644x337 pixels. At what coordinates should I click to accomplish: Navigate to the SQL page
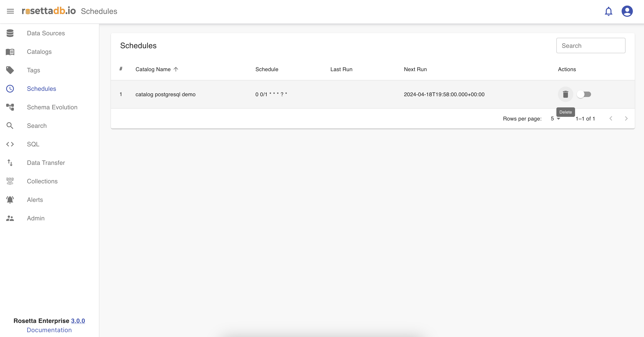click(33, 144)
